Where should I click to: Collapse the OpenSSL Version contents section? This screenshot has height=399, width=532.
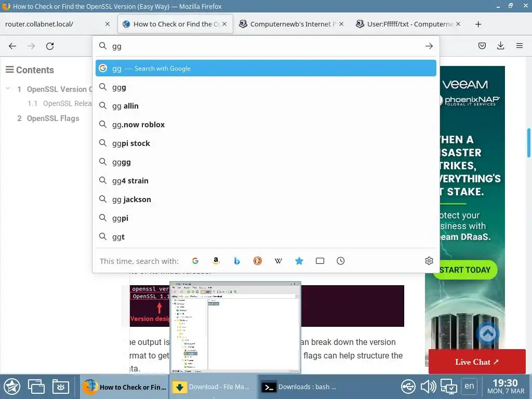click(8, 89)
